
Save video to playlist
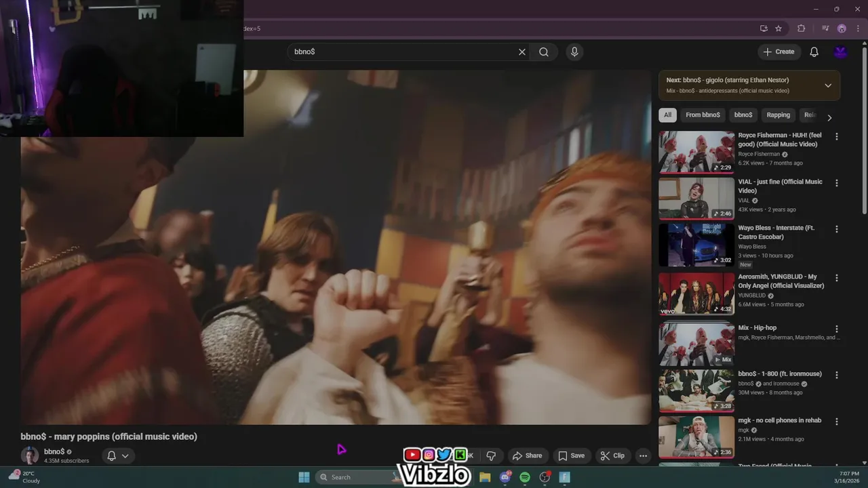tap(571, 456)
